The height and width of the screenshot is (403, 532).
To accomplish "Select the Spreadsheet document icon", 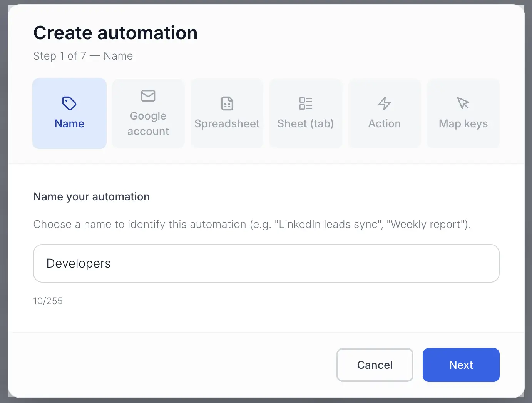I will pyautogui.click(x=227, y=103).
